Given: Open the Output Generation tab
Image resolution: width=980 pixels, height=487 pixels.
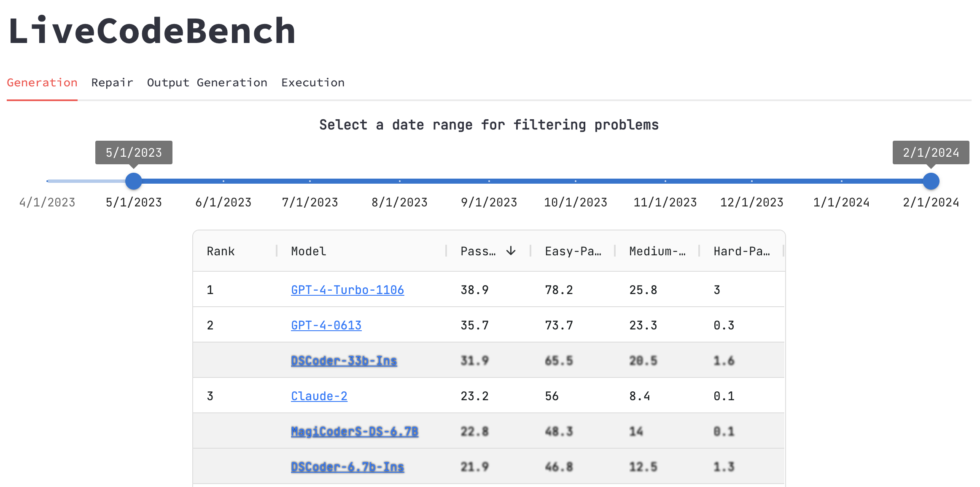Looking at the screenshot, I should pos(207,83).
